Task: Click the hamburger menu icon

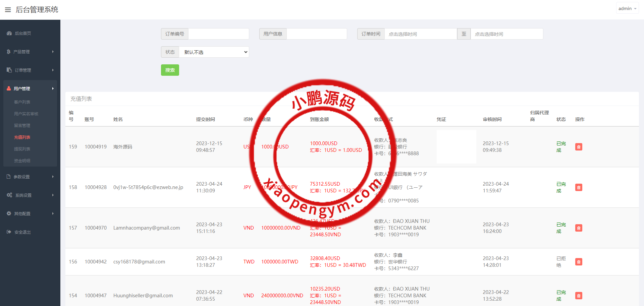Action: point(8,10)
